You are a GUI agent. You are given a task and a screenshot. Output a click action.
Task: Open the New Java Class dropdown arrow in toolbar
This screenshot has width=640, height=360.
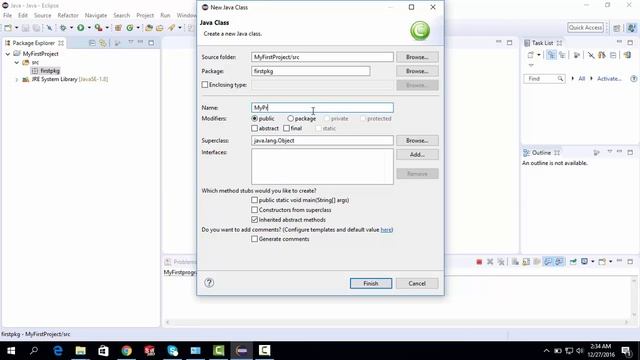pos(138,28)
